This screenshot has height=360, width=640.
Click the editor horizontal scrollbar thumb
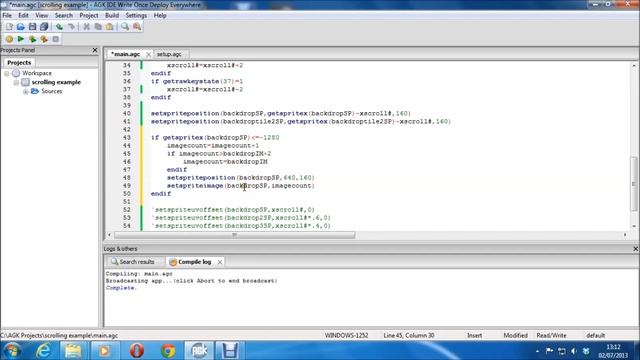[235, 235]
